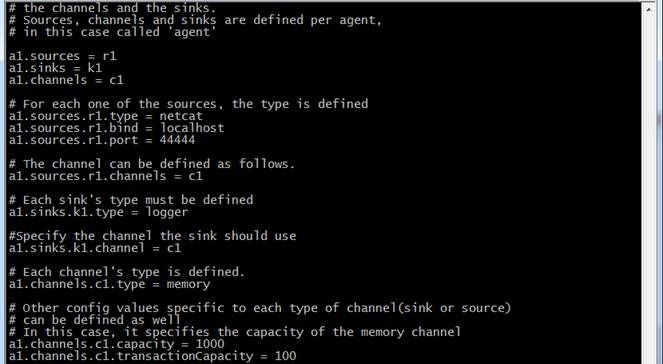
Task: Click the transactionCapacity value 100
Action: 285,356
